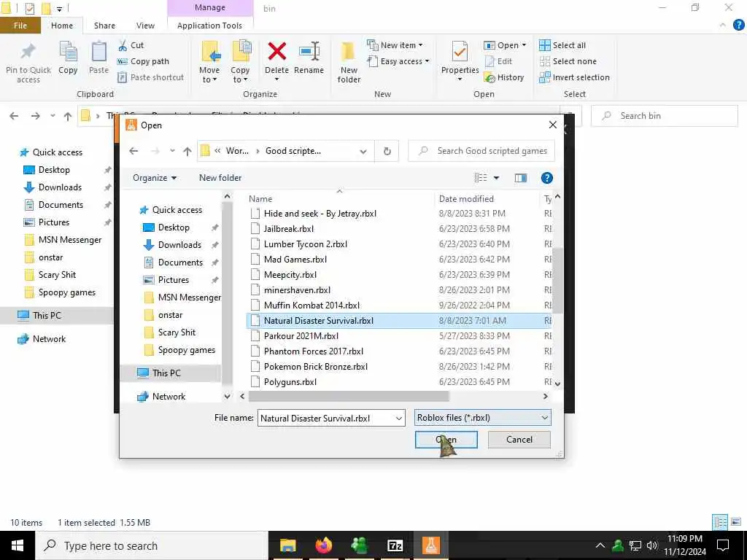The width and height of the screenshot is (747, 560).
Task: Click Select none in the ribbon
Action: pos(568,61)
